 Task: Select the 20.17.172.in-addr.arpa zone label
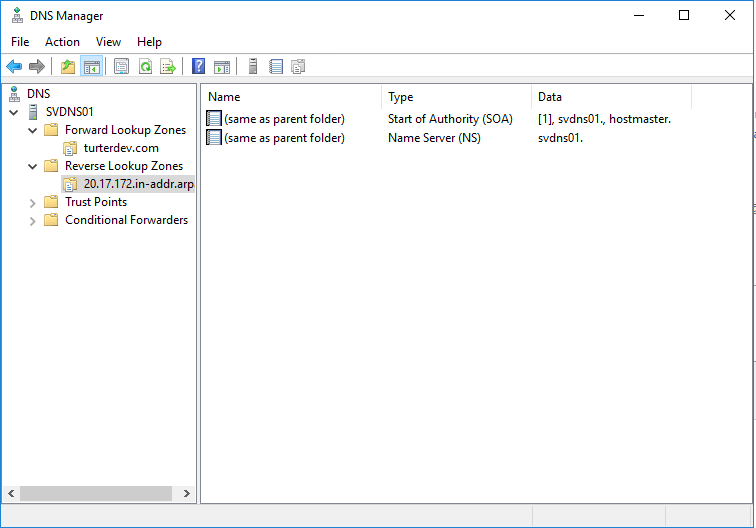click(138, 184)
